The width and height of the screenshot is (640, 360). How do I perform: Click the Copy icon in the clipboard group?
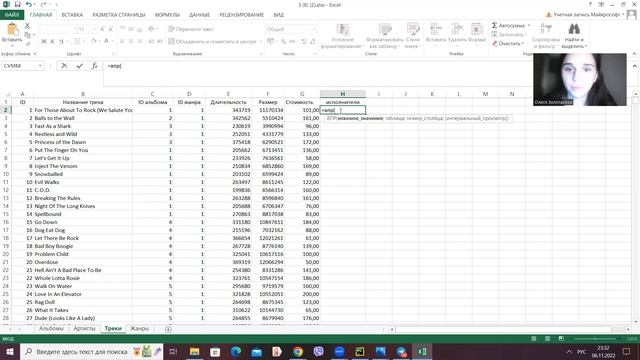pyautogui.click(x=28, y=34)
